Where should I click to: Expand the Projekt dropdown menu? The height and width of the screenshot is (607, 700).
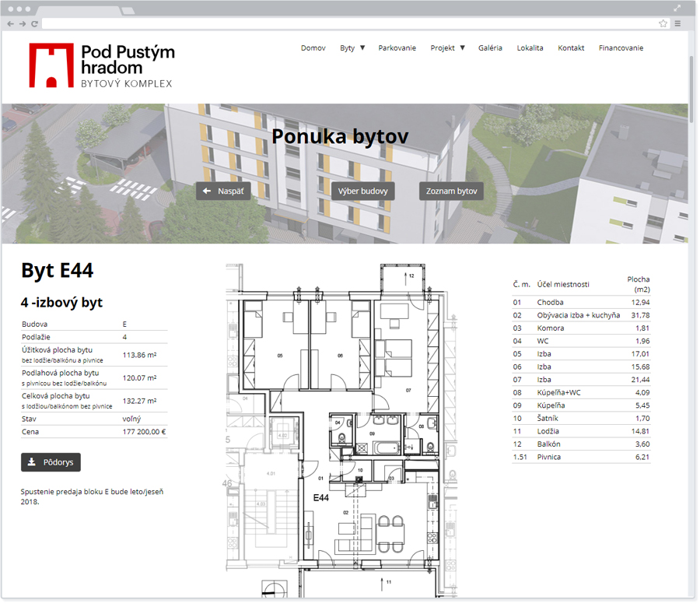pyautogui.click(x=447, y=48)
